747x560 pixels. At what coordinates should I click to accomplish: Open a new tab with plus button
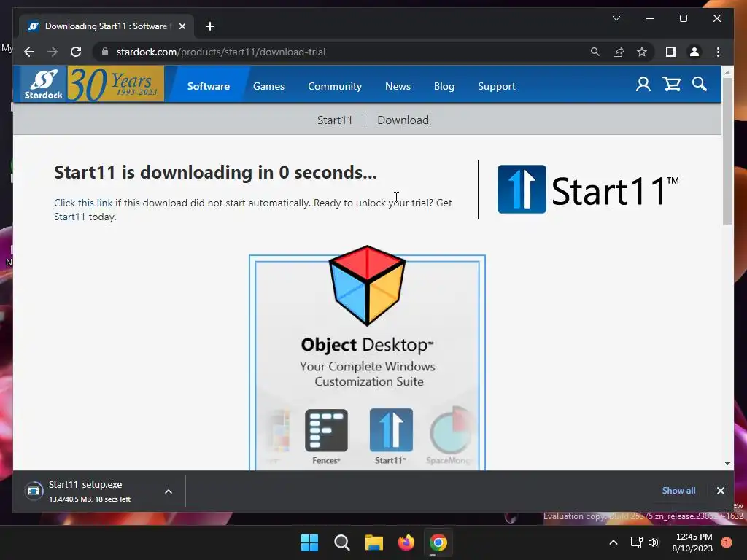(x=210, y=26)
